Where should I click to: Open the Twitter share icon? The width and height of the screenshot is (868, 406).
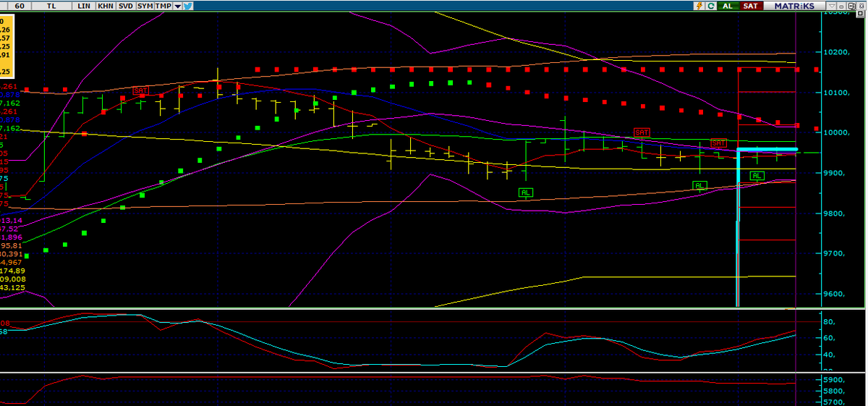(x=187, y=6)
